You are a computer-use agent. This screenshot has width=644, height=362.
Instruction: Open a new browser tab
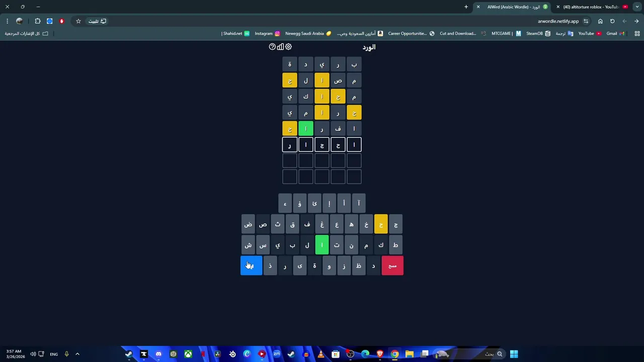click(x=466, y=7)
